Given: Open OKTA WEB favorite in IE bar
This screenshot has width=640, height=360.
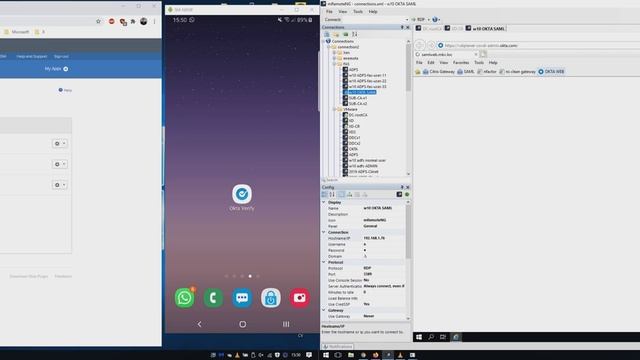Looking at the screenshot, I should pos(551,72).
